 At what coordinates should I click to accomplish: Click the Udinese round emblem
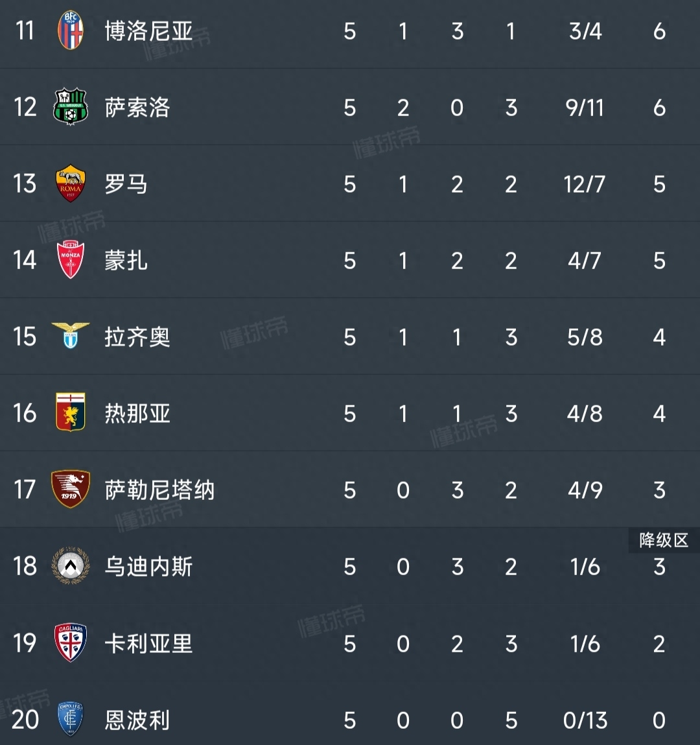70,565
